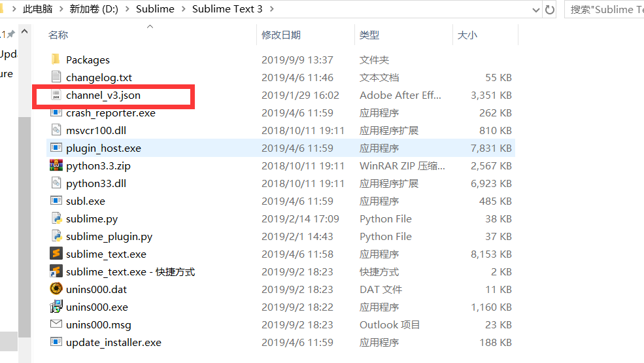Open the address bar history dropdown
This screenshot has height=363, width=644.
tap(536, 10)
